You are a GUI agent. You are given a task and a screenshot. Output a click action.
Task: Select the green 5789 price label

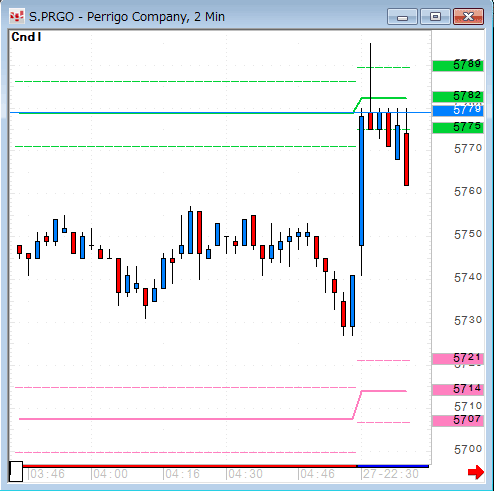[458, 65]
